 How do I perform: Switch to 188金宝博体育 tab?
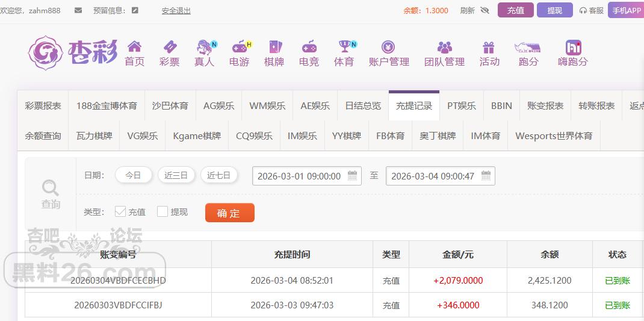[107, 105]
